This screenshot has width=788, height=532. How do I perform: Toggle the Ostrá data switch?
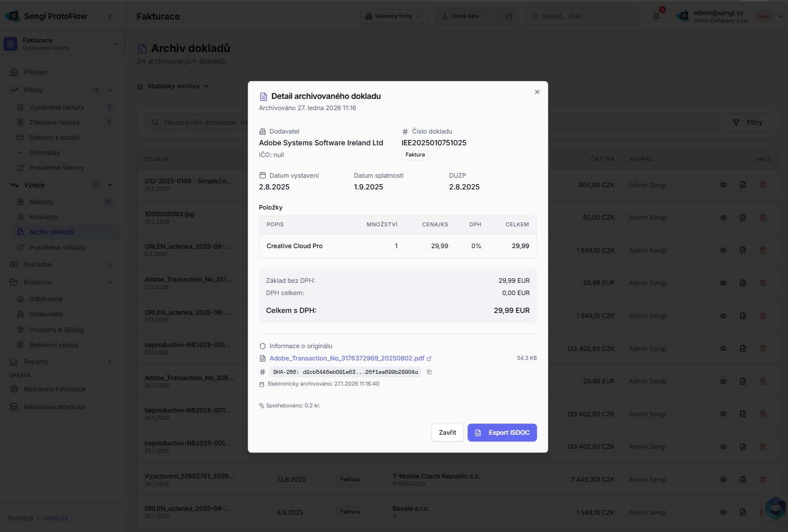point(492,16)
